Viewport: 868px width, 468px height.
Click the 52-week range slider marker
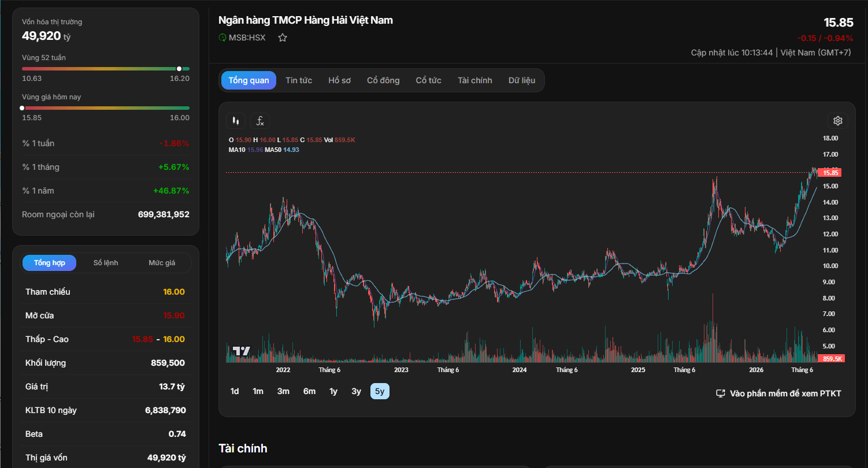click(x=179, y=69)
